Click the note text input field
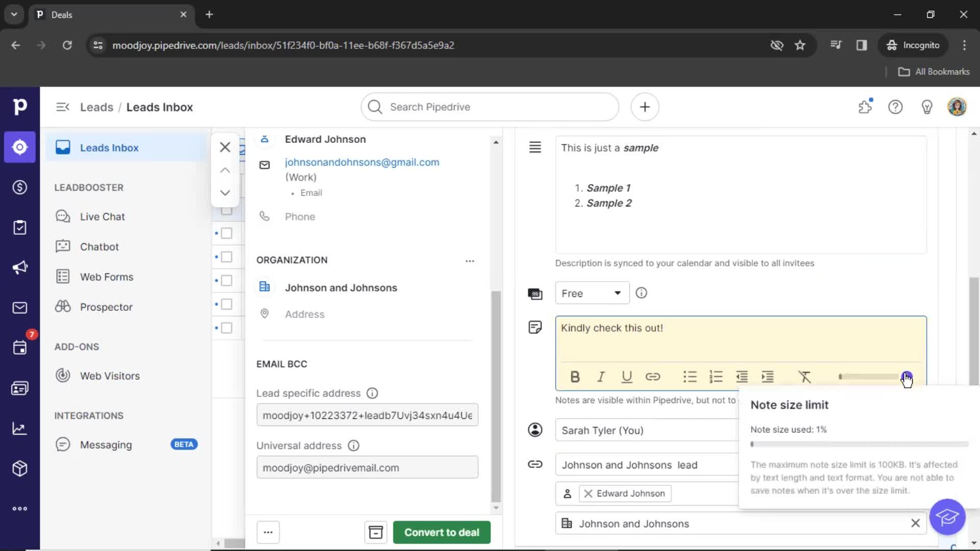 point(741,339)
